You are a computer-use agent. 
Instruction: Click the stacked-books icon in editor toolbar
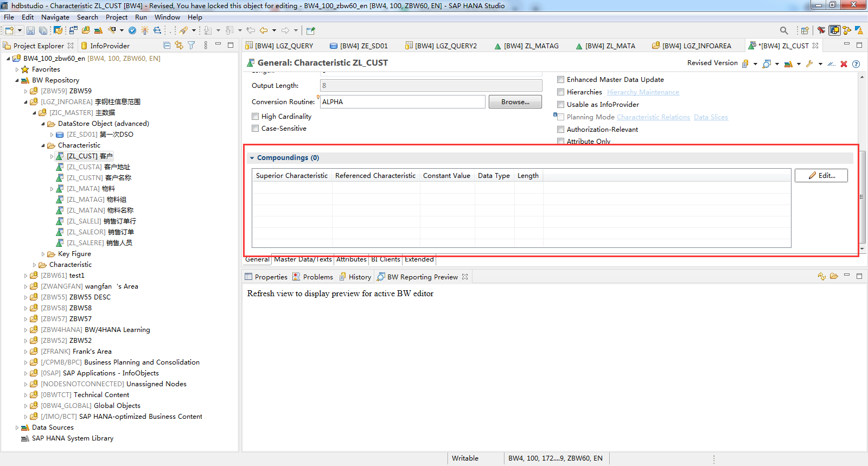[x=788, y=64]
